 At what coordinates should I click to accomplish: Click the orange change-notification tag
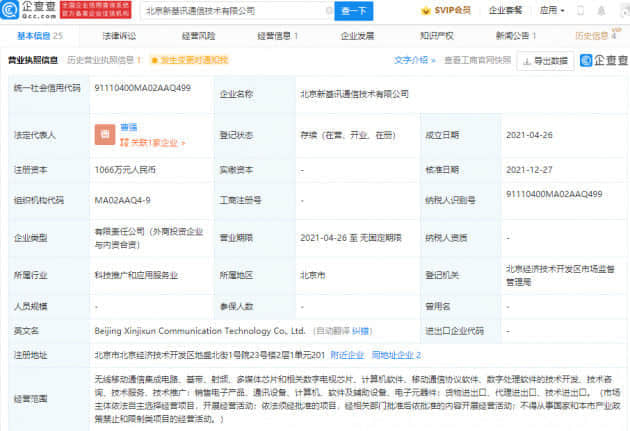click(x=189, y=60)
